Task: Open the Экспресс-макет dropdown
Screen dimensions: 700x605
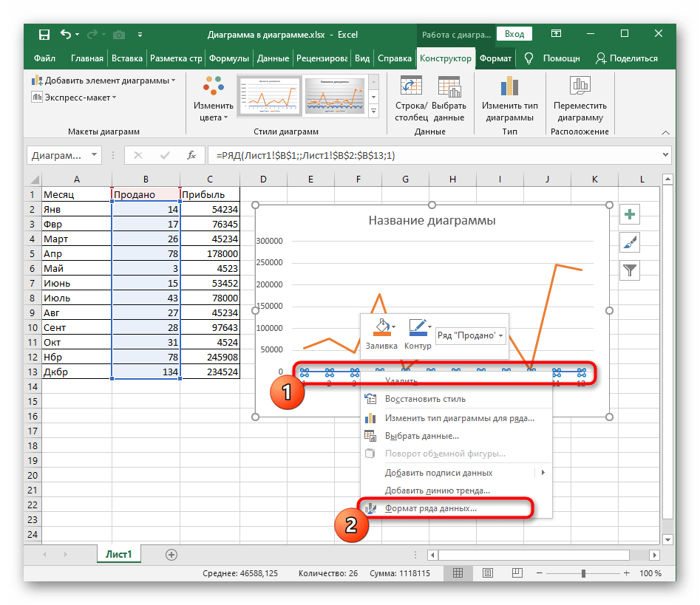Action: click(74, 98)
